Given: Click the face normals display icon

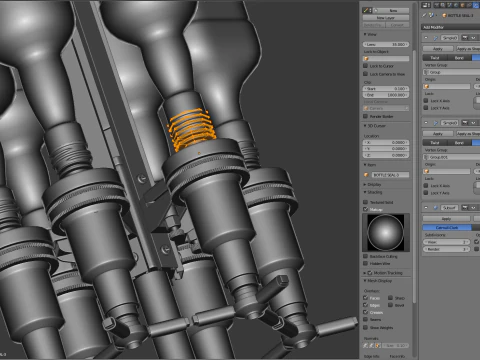Looking at the screenshot, I should (378, 346).
